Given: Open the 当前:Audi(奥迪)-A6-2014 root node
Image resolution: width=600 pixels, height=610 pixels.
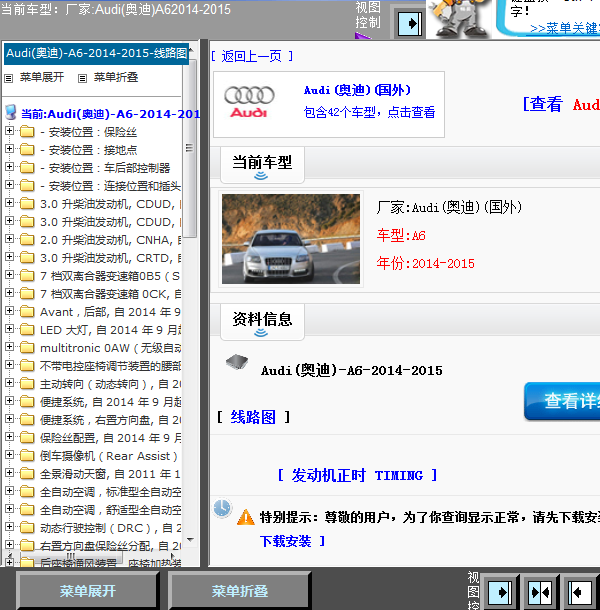Looking at the screenshot, I should [x=111, y=114].
